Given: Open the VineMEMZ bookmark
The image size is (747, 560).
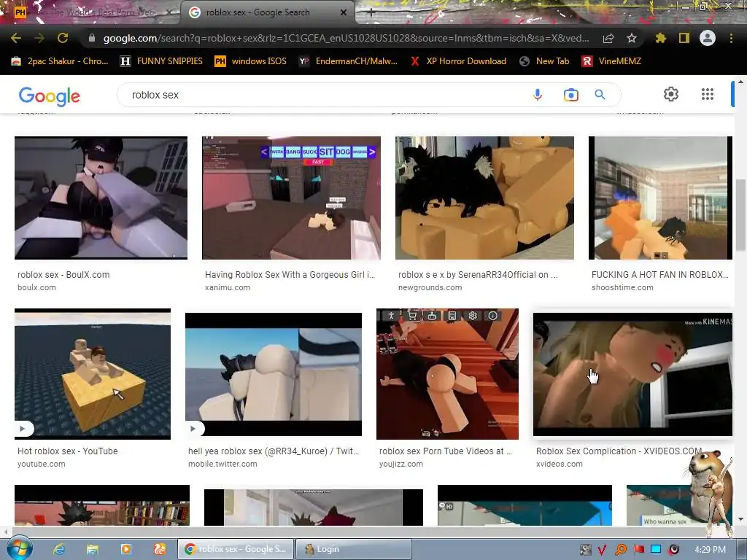Looking at the screenshot, I should coord(611,61).
